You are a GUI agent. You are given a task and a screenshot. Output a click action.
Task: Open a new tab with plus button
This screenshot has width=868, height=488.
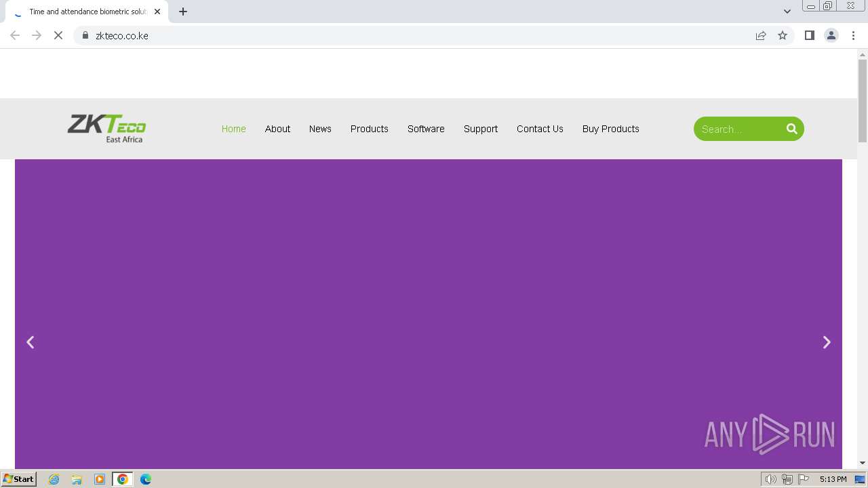pos(183,12)
